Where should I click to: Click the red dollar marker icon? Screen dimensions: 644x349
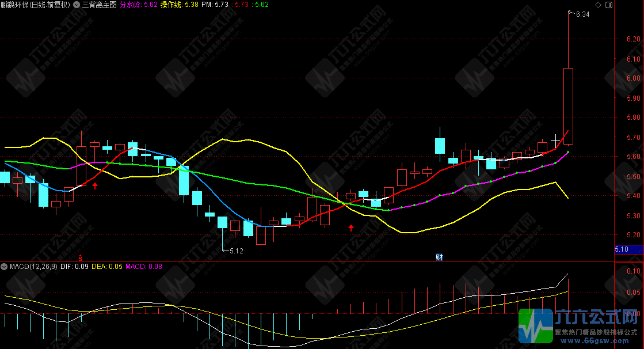81,257
